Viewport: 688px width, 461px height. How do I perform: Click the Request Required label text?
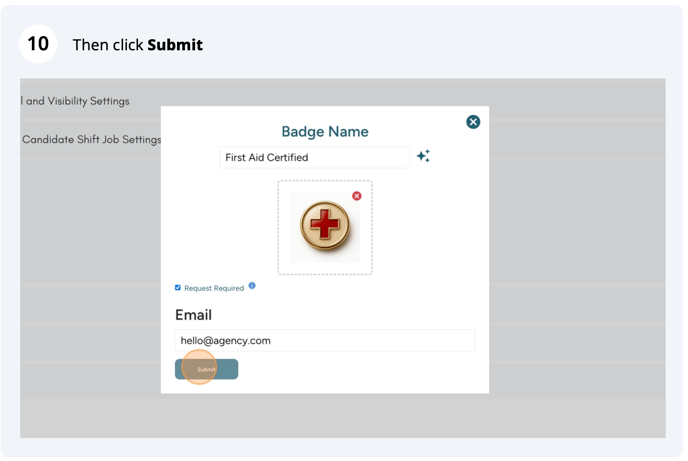click(x=214, y=288)
